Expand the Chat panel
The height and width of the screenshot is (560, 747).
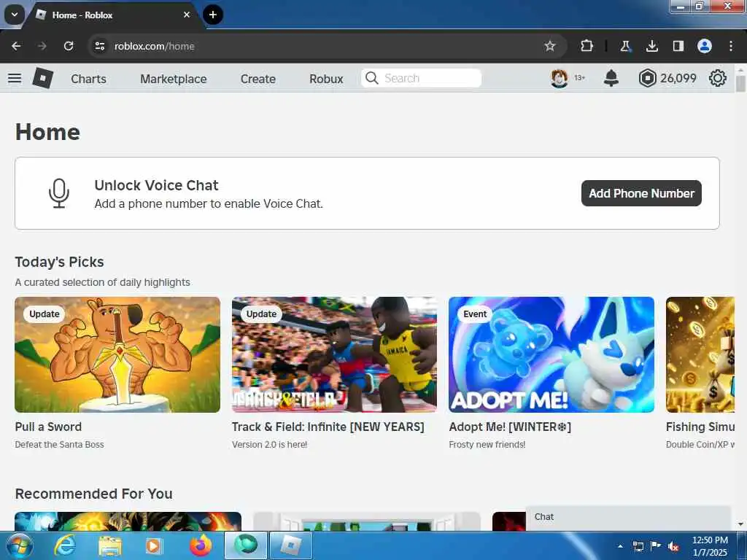[628, 517]
